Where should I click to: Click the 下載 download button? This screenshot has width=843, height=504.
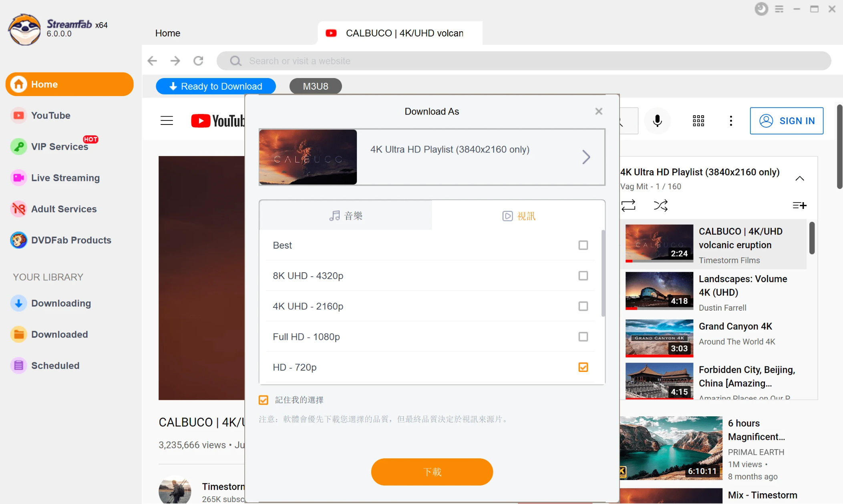pyautogui.click(x=432, y=472)
